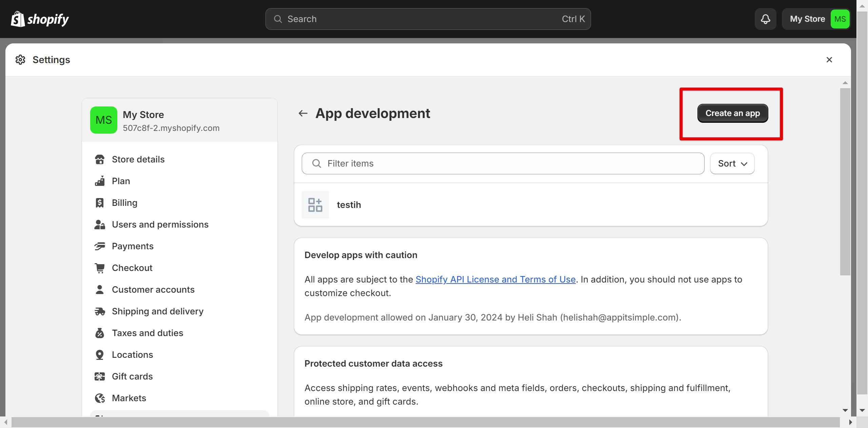
Task: Open Locations settings
Action: (x=180, y=355)
